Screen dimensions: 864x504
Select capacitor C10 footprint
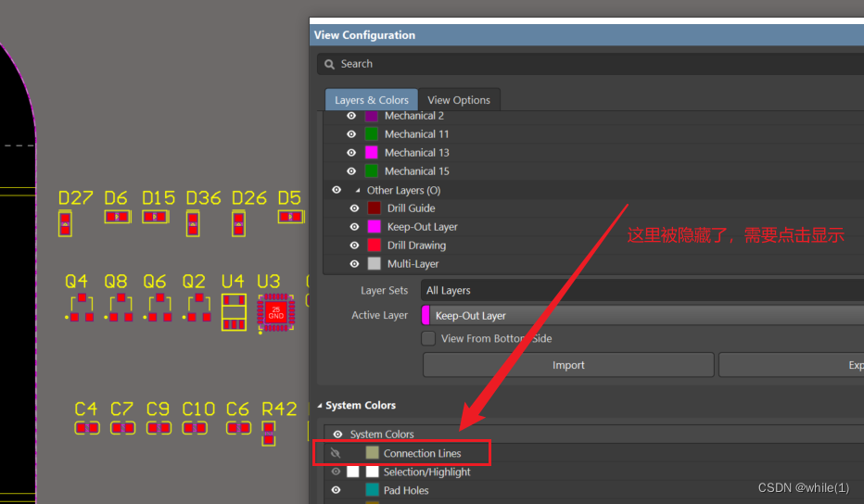pyautogui.click(x=195, y=427)
